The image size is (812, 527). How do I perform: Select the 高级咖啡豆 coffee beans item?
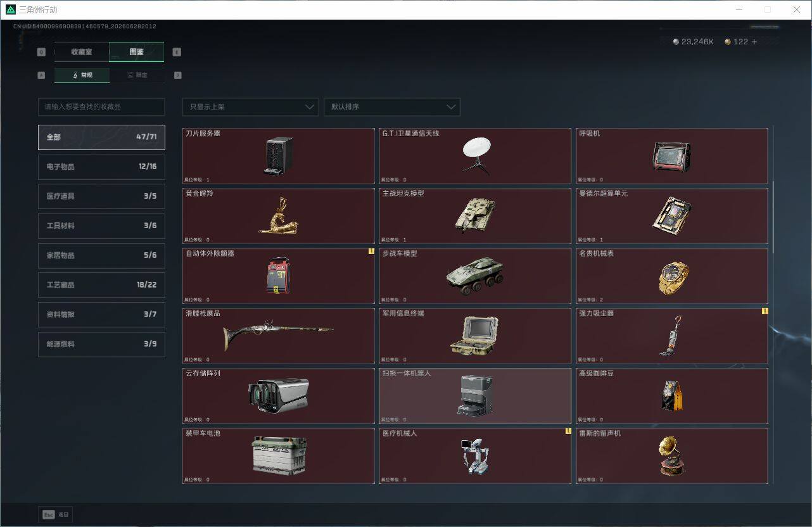tap(672, 396)
